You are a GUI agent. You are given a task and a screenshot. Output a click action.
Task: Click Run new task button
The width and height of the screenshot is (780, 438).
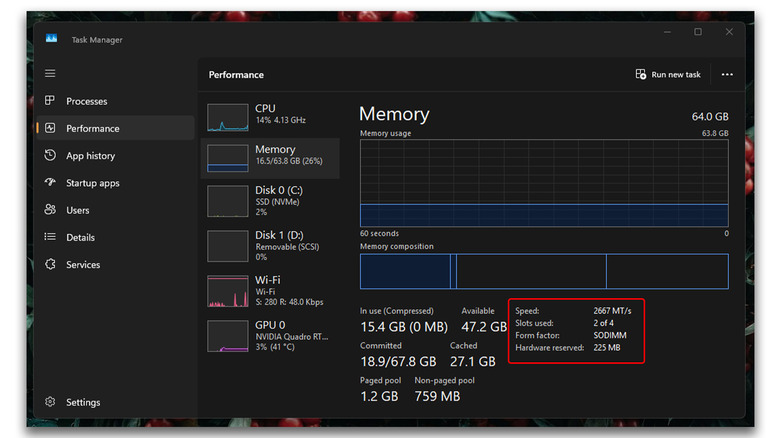(668, 75)
